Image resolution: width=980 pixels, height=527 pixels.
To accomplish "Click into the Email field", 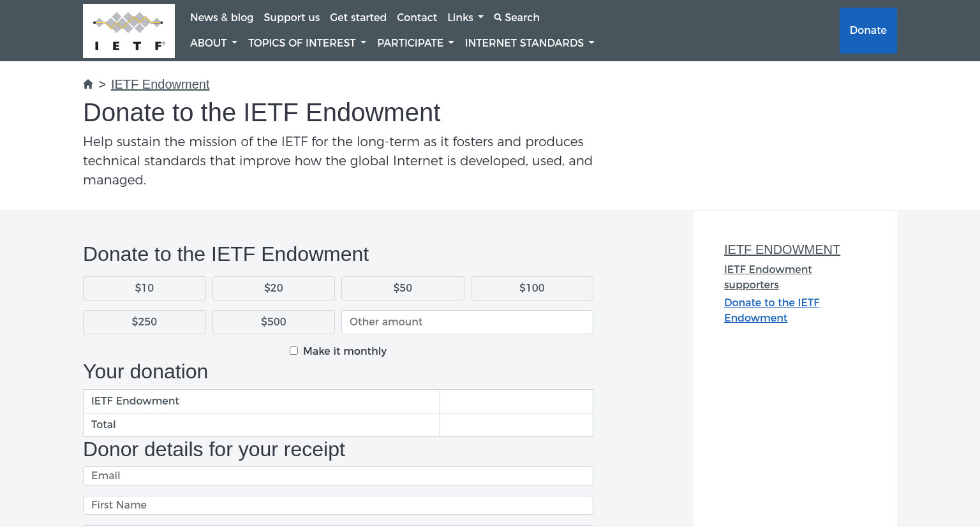I will 338,476.
